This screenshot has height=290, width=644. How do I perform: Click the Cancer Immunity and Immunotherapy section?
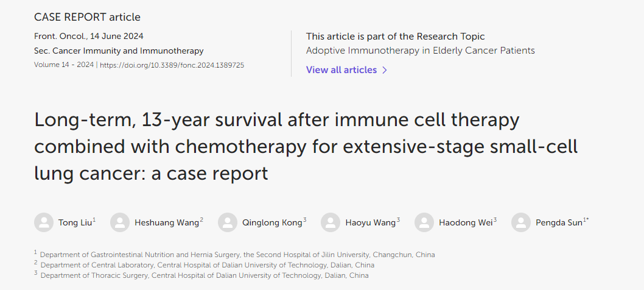click(128, 51)
